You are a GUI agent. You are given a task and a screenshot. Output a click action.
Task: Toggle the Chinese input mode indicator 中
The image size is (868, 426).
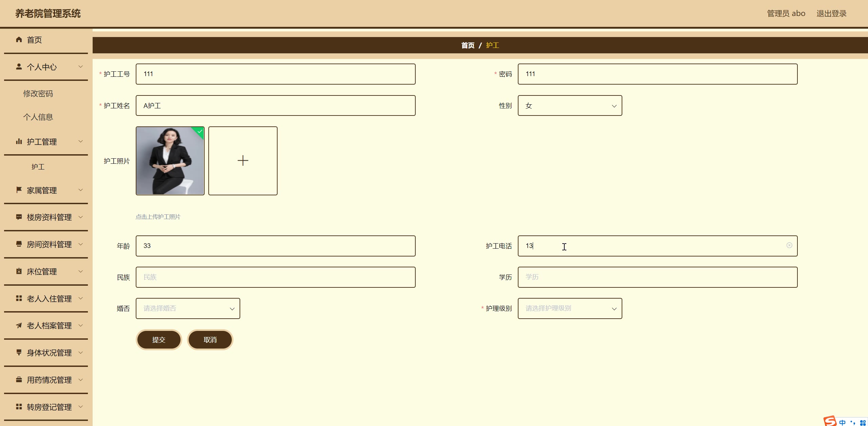842,423
